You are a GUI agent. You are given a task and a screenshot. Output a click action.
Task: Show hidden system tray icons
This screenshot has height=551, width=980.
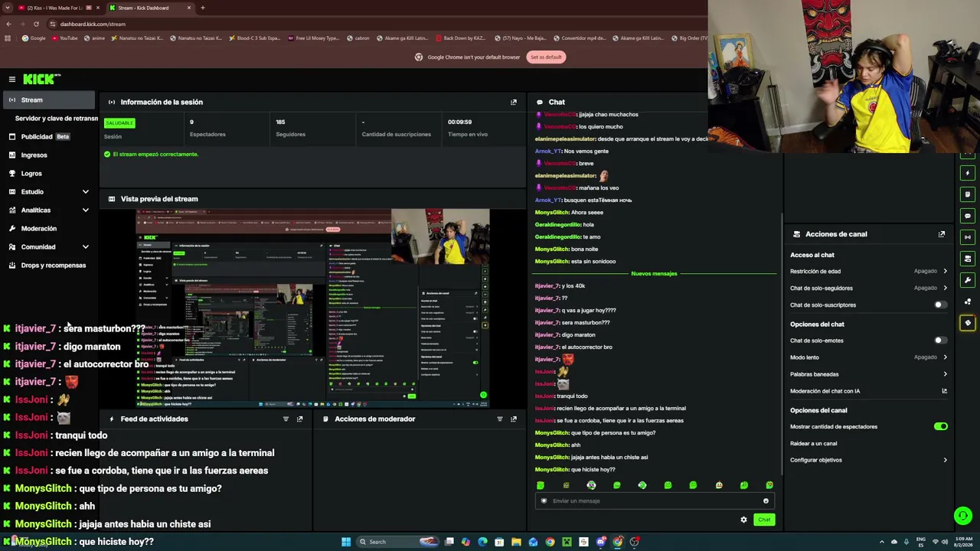pyautogui.click(x=881, y=542)
